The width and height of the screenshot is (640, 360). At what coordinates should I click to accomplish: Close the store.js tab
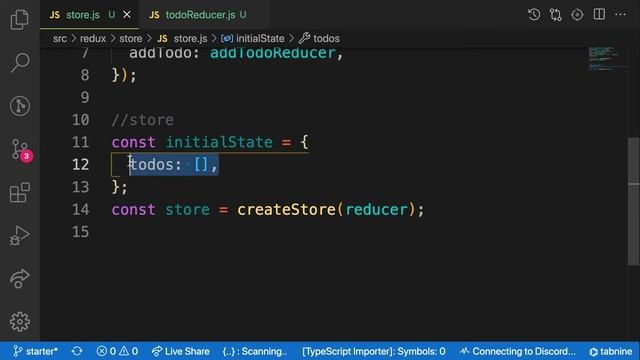point(127,15)
